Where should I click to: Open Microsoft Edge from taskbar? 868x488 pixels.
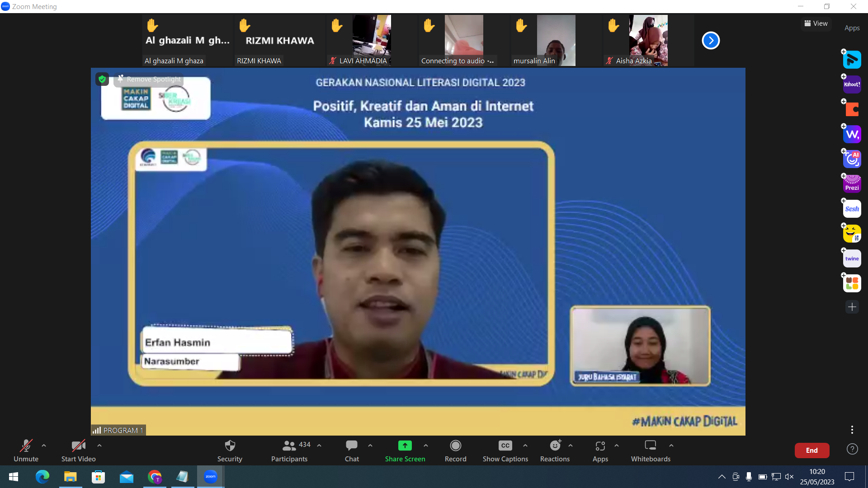pos(42,477)
